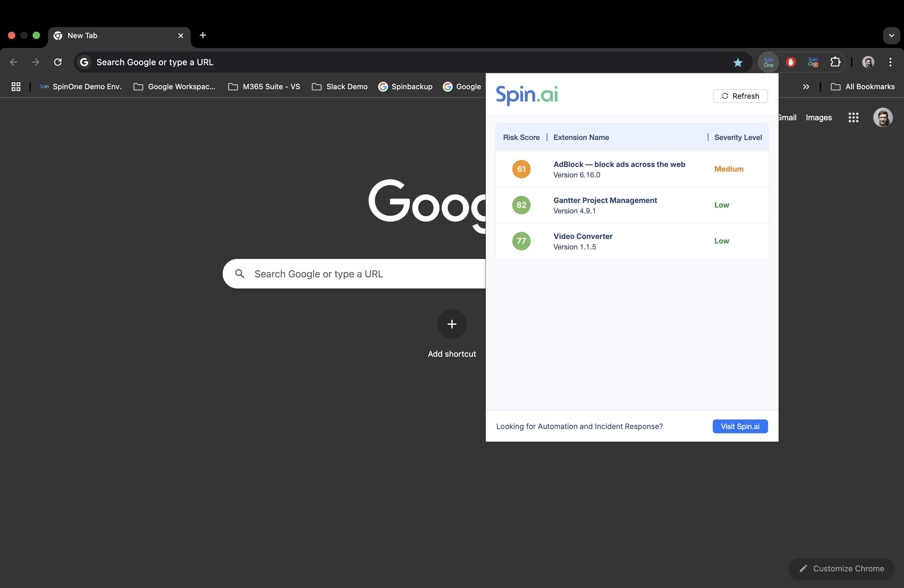Click the tab groups grid icon in bookmarks bar
The width and height of the screenshot is (904, 588).
pyautogui.click(x=16, y=87)
